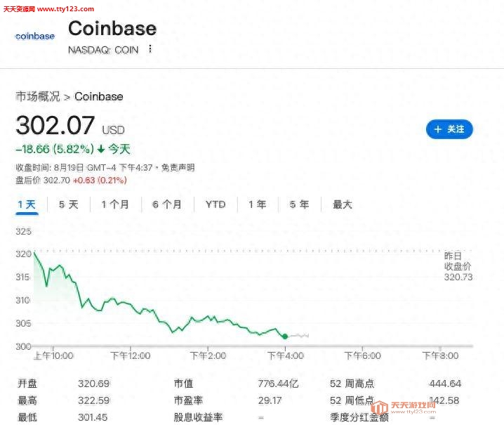Click the 下午12:00 time marker on axis
The image size is (504, 425).
(131, 356)
